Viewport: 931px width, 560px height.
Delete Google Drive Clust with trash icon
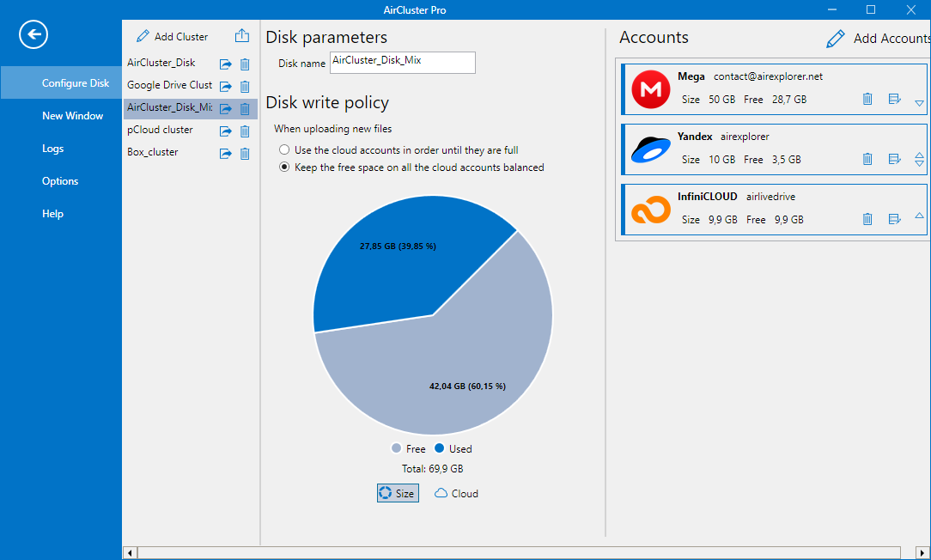245,87
